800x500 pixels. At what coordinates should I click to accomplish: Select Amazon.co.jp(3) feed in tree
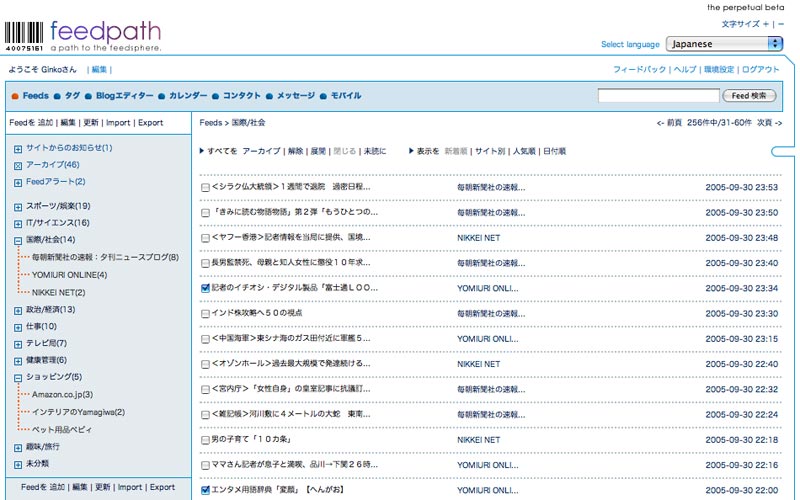pos(62,394)
